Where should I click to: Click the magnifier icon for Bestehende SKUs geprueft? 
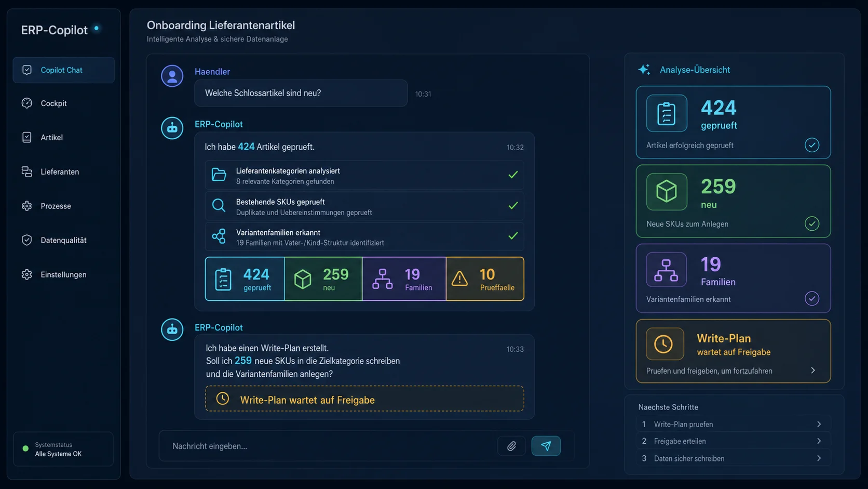(x=219, y=206)
